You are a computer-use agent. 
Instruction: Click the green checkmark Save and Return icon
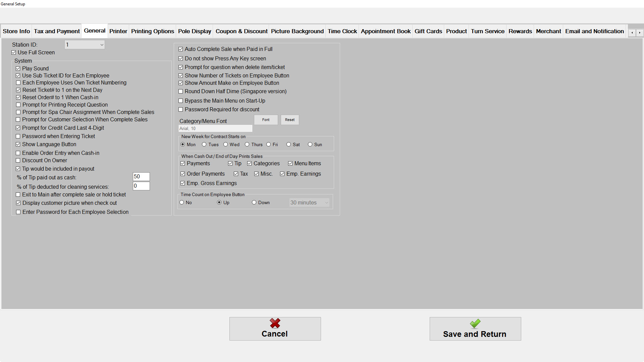coord(475,323)
